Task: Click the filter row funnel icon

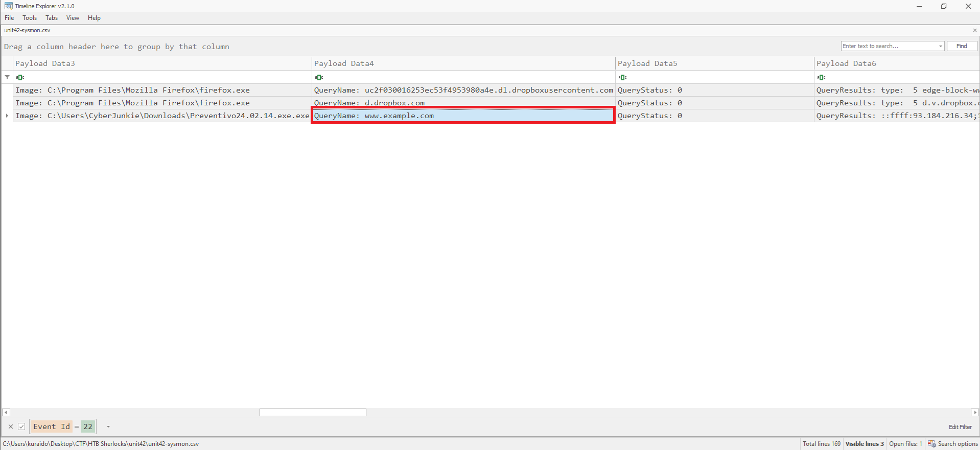Action: pos(7,77)
